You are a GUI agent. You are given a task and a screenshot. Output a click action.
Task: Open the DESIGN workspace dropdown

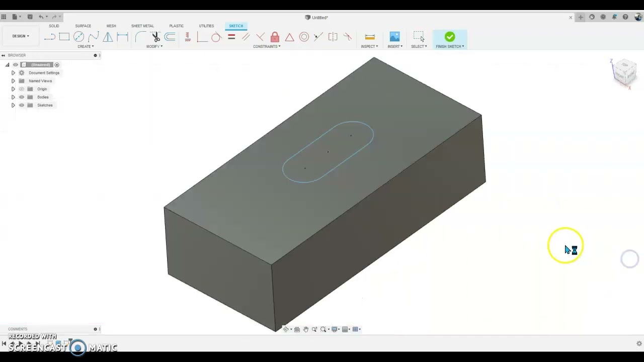(x=21, y=36)
